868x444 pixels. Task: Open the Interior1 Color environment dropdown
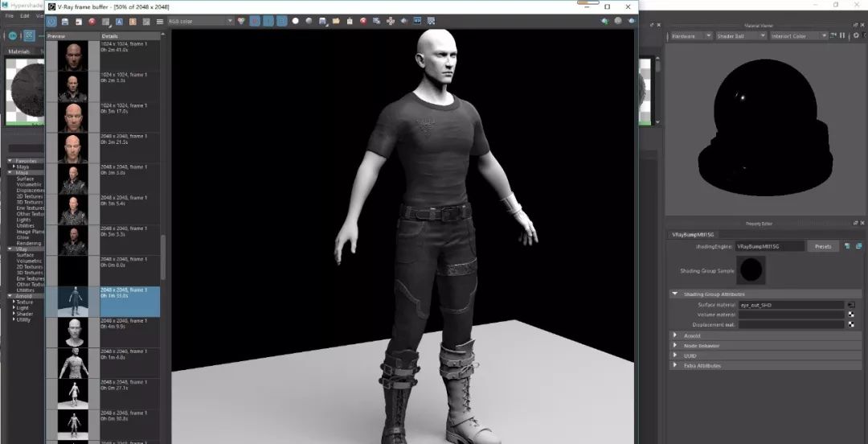click(800, 36)
